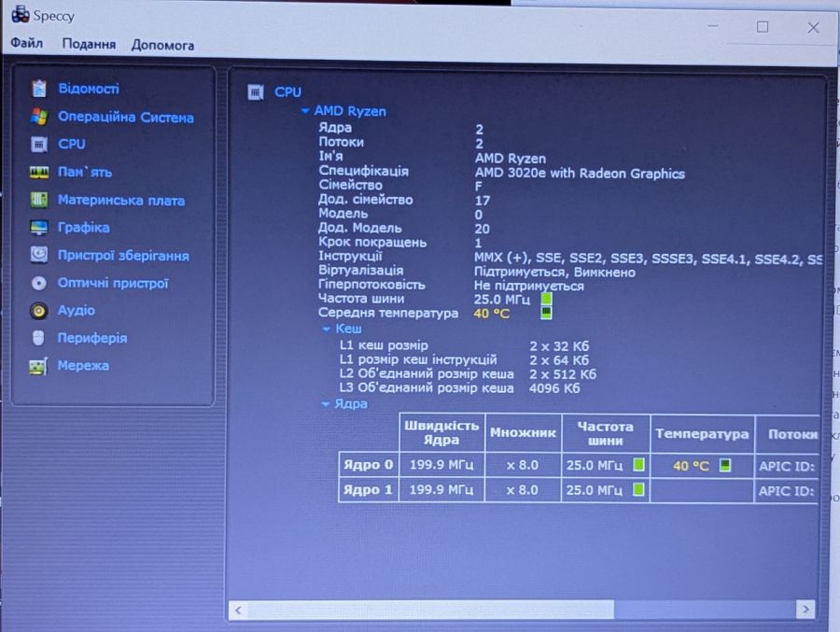Viewport: 840px width, 632px height.
Task: Click the Материнська плата board icon
Action: [38, 200]
